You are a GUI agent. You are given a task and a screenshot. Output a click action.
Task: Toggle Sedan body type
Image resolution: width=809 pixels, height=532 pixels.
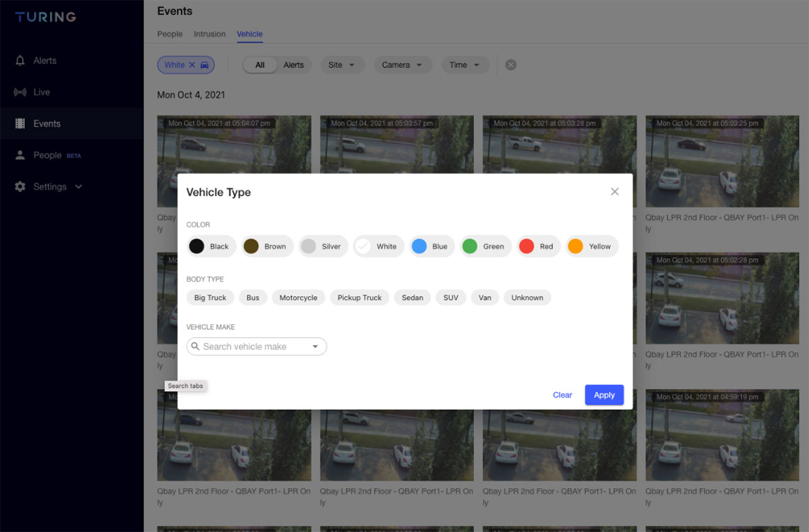point(413,297)
